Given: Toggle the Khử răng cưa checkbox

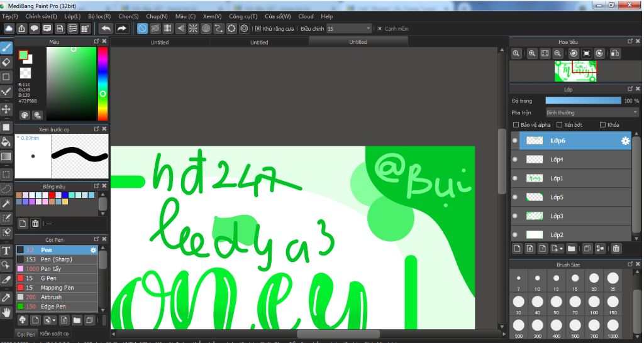Looking at the screenshot, I should click(x=258, y=29).
